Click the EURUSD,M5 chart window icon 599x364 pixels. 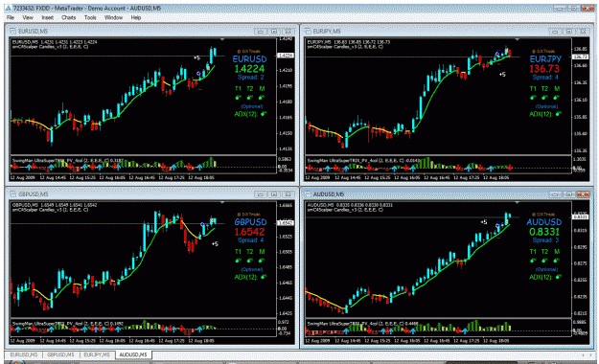[x=12, y=32]
